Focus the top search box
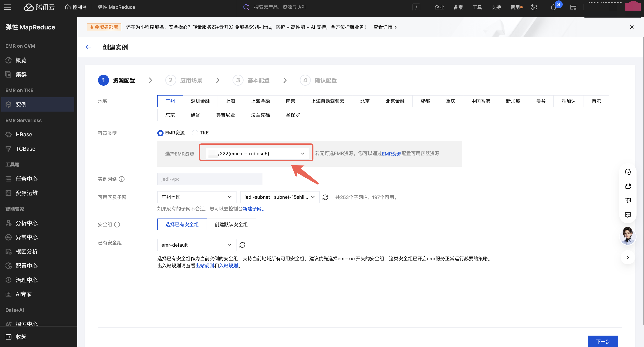This screenshot has height=347, width=644. (x=331, y=7)
